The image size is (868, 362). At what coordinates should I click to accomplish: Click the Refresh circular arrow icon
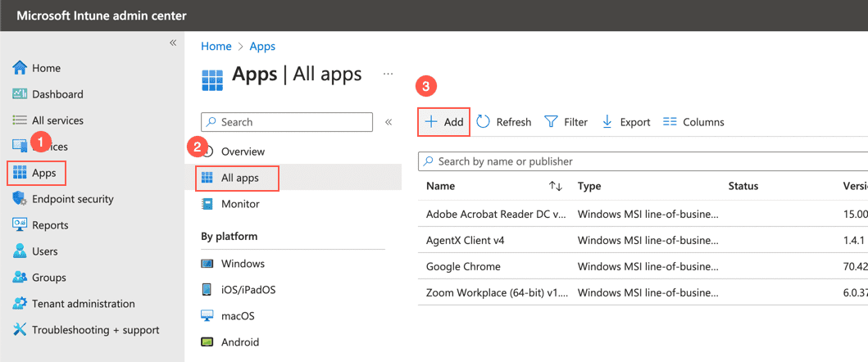(484, 122)
